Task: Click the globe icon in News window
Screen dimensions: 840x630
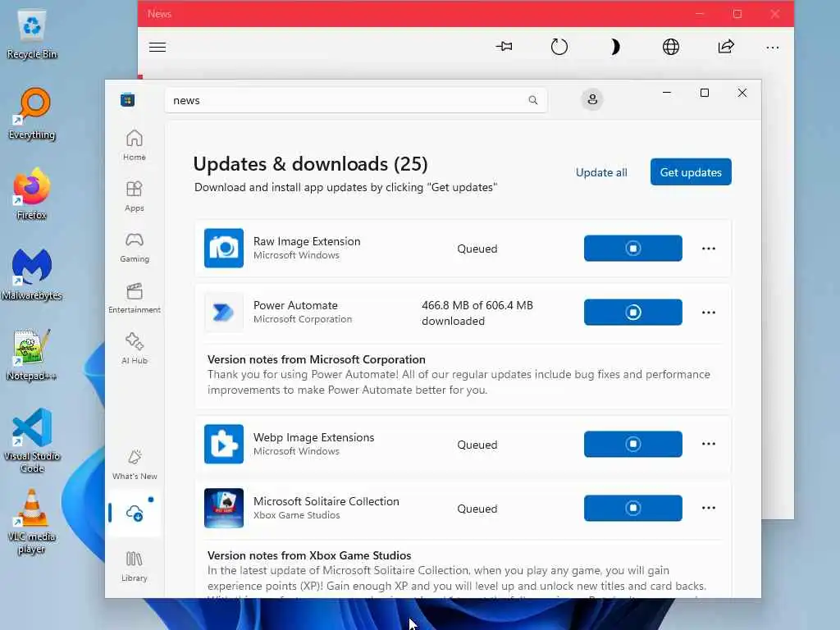Action: (671, 47)
